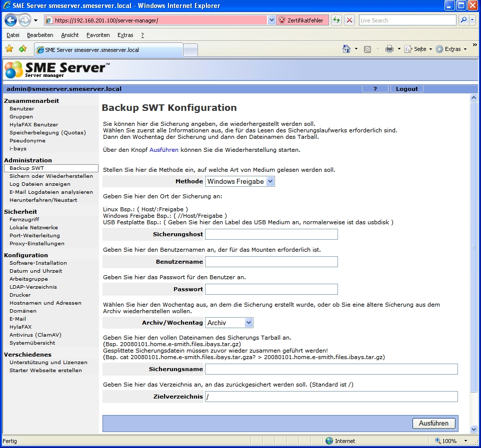The height and width of the screenshot is (448, 481).
Task: Click the Stop loading X icon
Action: 349,20
